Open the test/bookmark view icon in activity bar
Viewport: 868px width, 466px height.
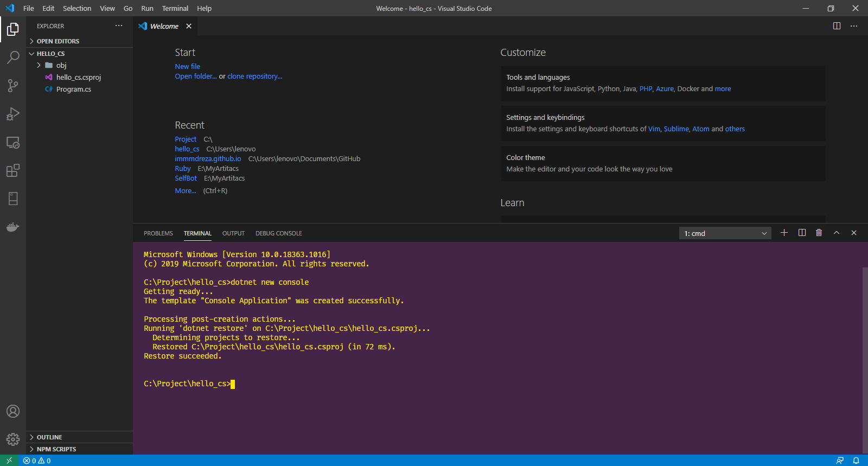[x=13, y=199]
